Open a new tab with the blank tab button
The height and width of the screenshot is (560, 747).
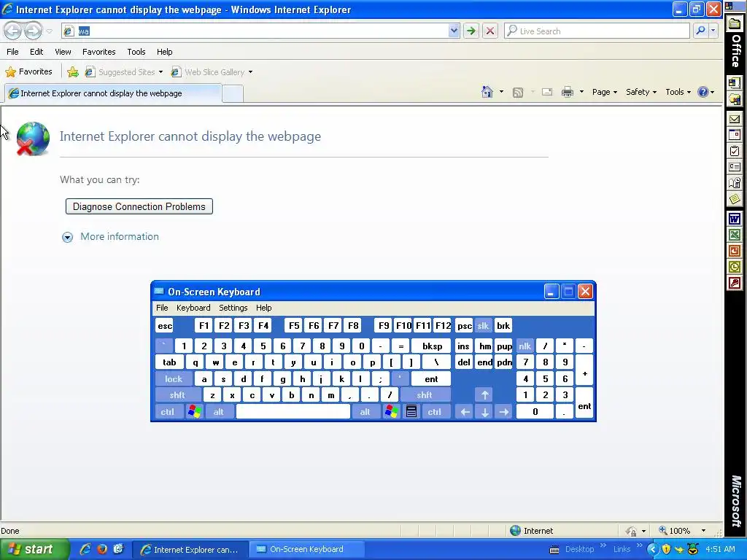pyautogui.click(x=233, y=93)
